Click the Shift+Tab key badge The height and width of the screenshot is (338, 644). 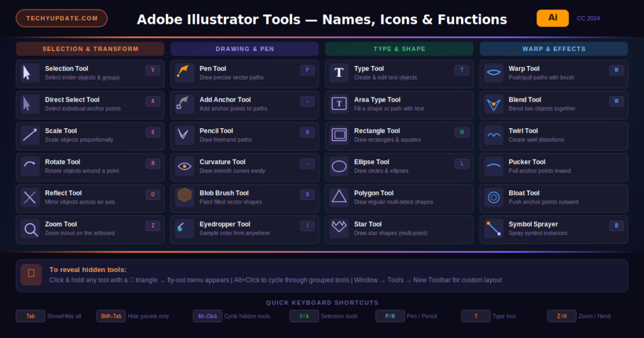[x=111, y=316]
